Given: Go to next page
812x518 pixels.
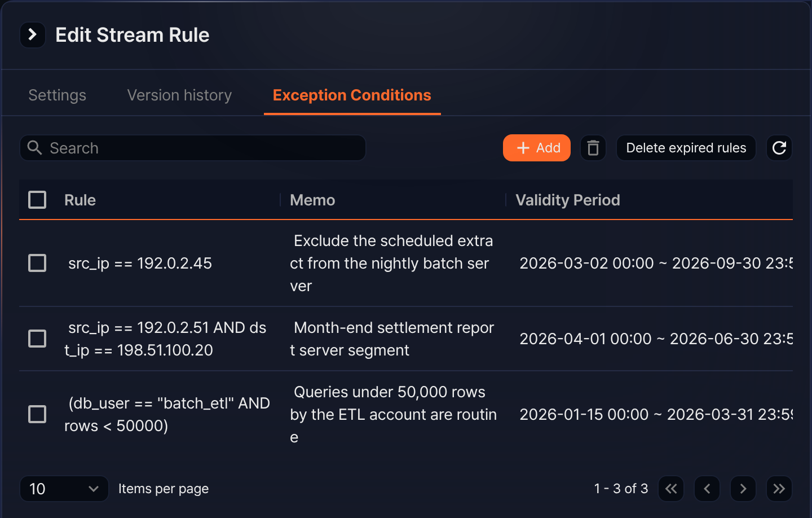Looking at the screenshot, I should click(743, 489).
